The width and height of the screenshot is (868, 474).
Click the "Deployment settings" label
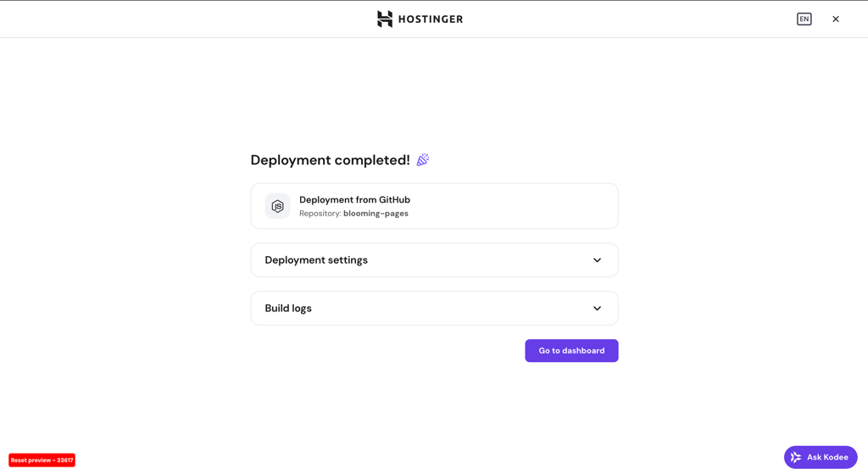(316, 260)
